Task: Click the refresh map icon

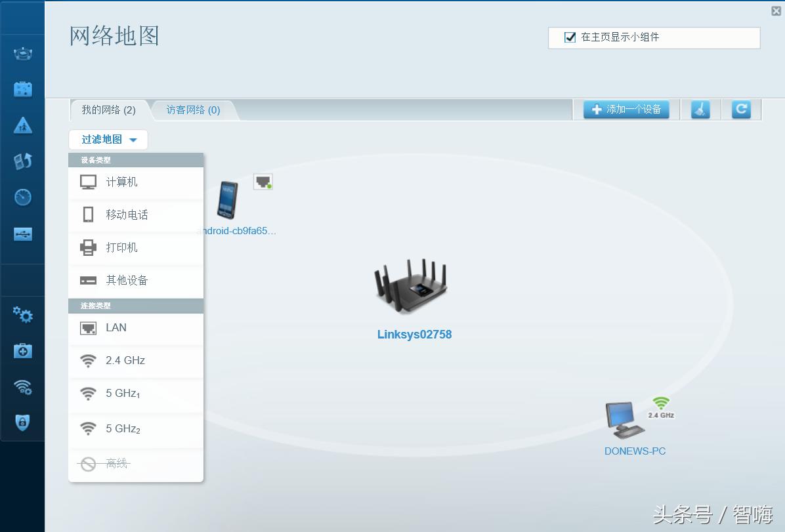Action: click(x=741, y=110)
